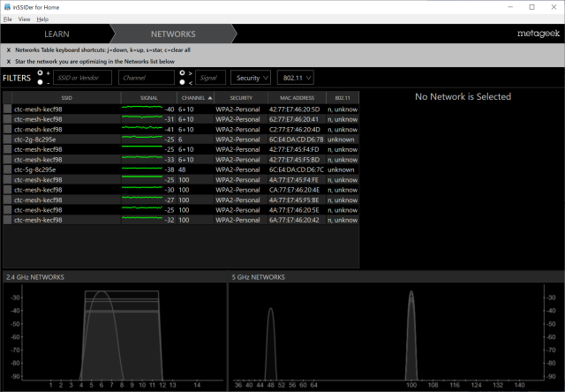Viewport: 565px width, 392px height.
Task: Star the network with MAC 4A:77:E7:45:F5:BE
Action: point(8,200)
